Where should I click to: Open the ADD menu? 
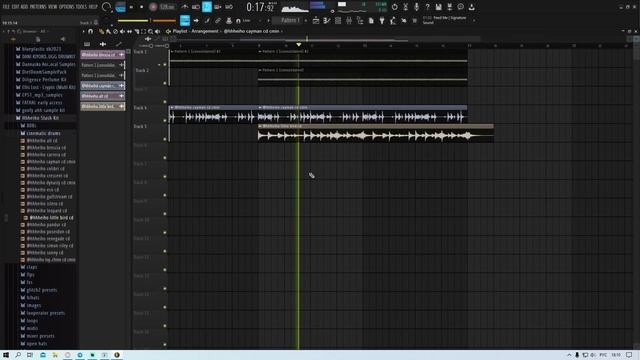tap(24, 7)
